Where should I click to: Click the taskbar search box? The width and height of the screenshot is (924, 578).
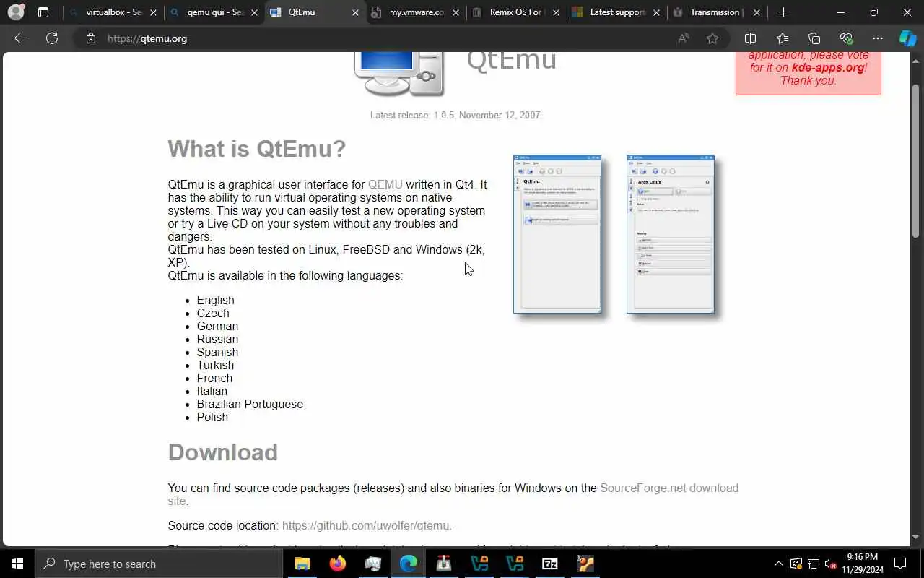point(159,564)
